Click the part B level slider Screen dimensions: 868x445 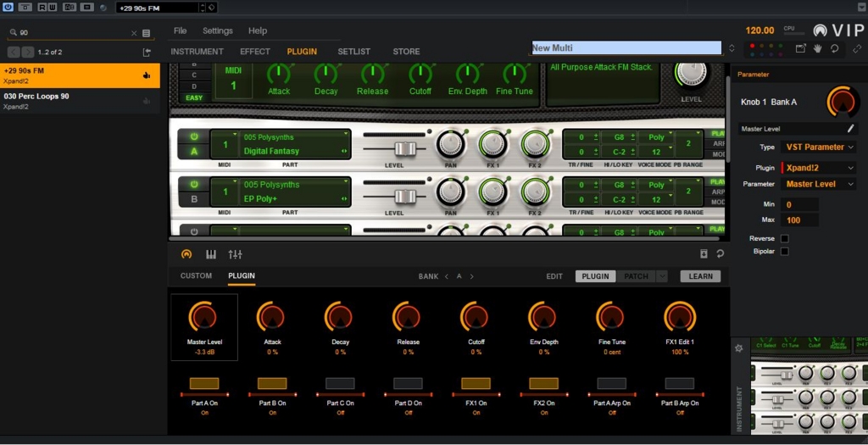click(x=404, y=197)
